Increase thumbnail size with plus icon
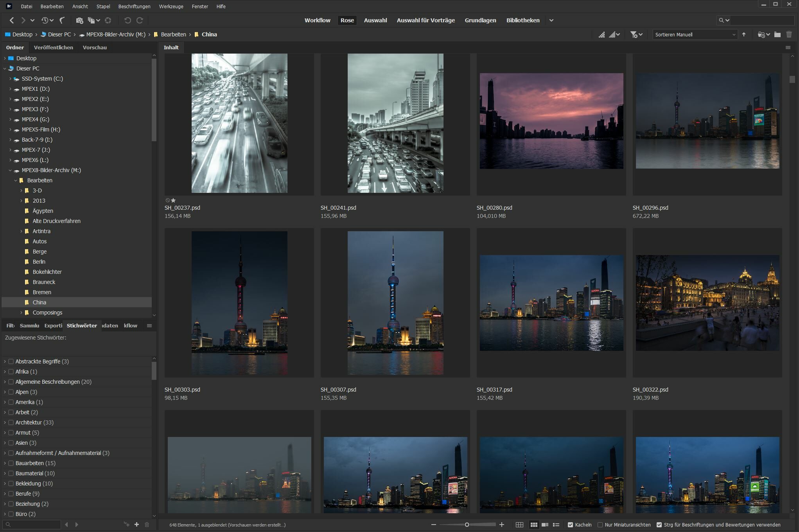The height and width of the screenshot is (532, 799). pyautogui.click(x=502, y=525)
